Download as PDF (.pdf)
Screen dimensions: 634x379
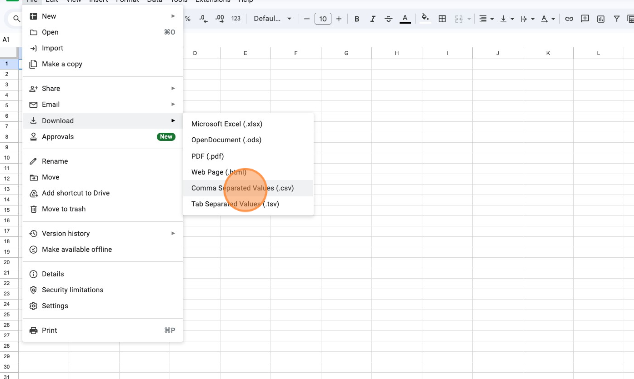click(x=248, y=156)
